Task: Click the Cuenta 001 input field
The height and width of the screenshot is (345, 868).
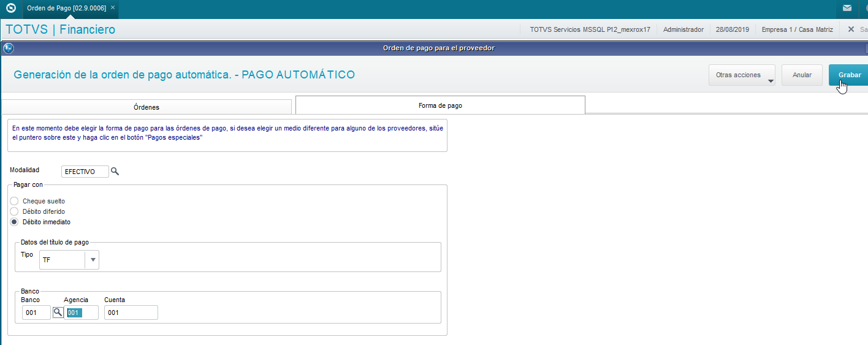Action: (131, 313)
